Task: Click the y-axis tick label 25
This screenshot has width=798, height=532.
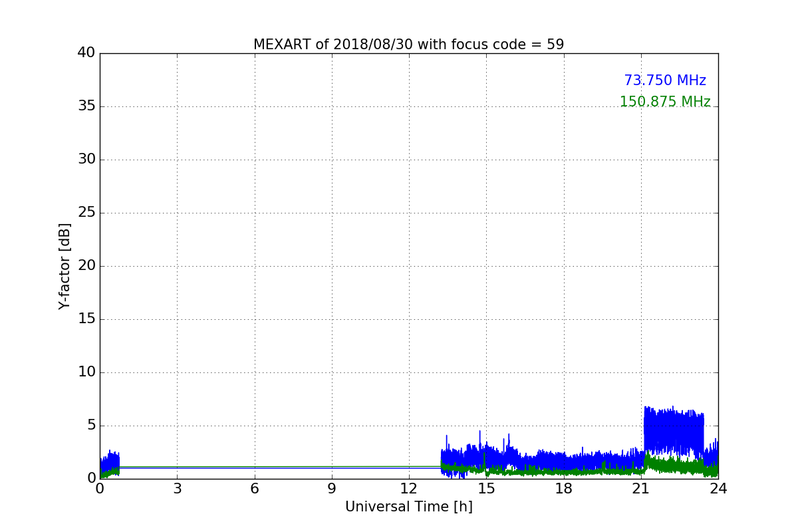Action: pos(86,213)
